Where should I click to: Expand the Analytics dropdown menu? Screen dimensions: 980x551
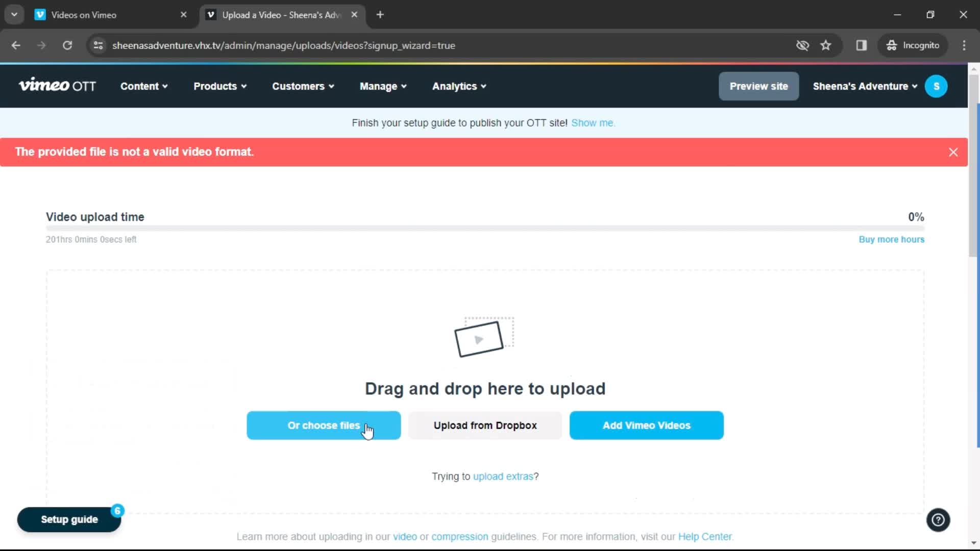(x=460, y=86)
